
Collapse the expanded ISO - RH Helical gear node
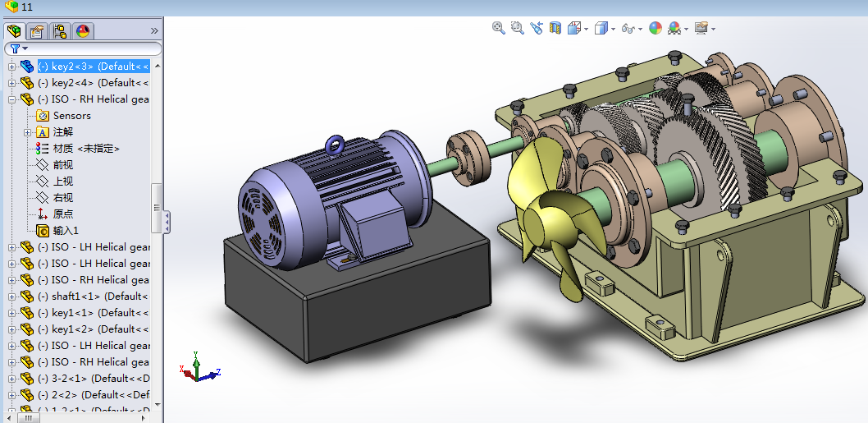coord(11,99)
